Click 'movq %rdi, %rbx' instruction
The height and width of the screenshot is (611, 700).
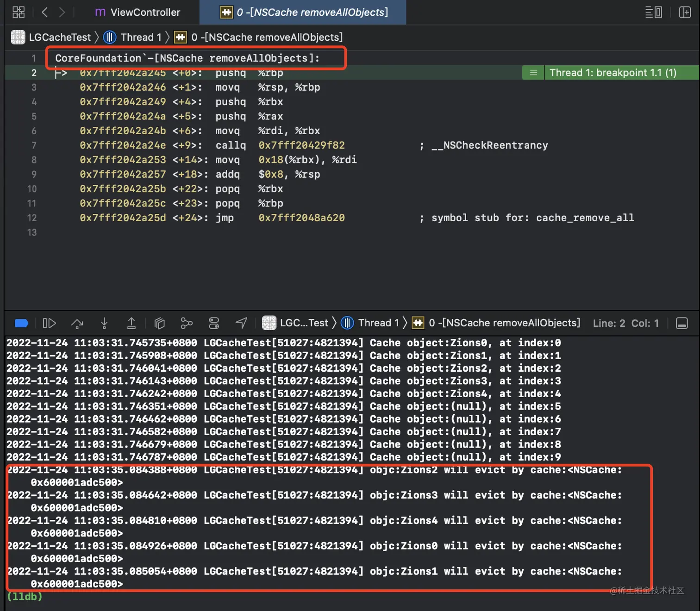268,131
